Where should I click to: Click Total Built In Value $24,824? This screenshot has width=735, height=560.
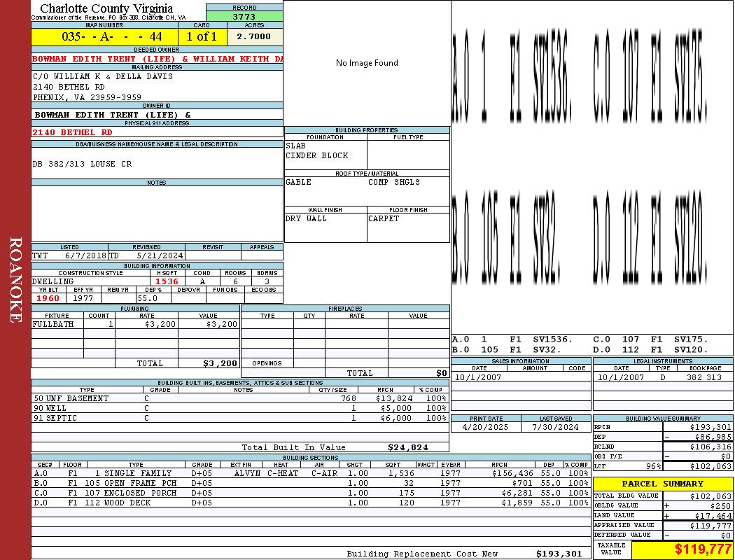408,447
